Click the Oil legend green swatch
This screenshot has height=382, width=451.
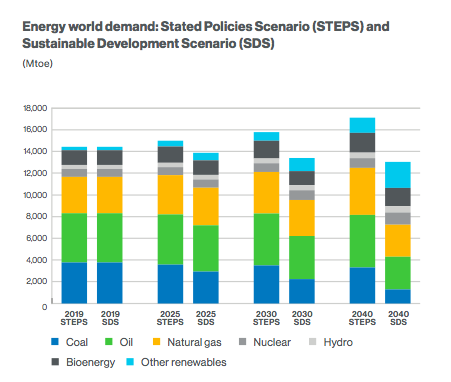click(x=109, y=342)
